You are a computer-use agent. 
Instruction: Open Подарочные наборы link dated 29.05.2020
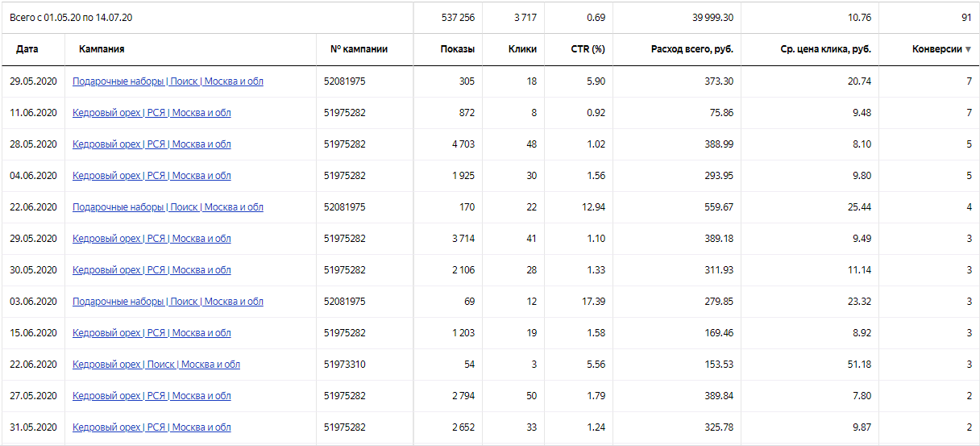coord(168,81)
